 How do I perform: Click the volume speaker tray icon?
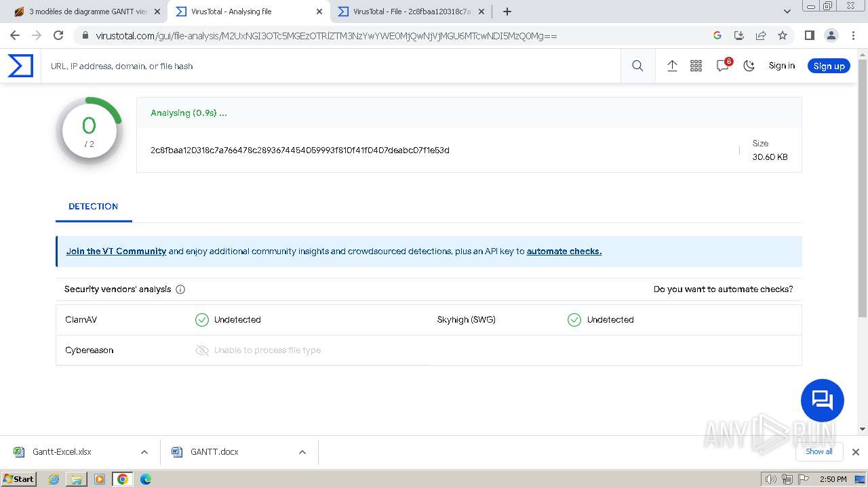coord(771,479)
